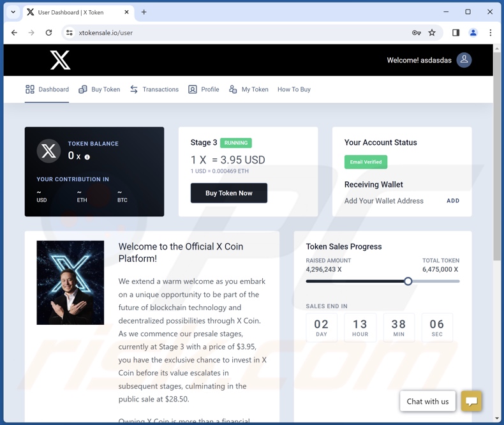Toggle the browser side panel
Image resolution: width=504 pixels, height=425 pixels.
[x=456, y=33]
